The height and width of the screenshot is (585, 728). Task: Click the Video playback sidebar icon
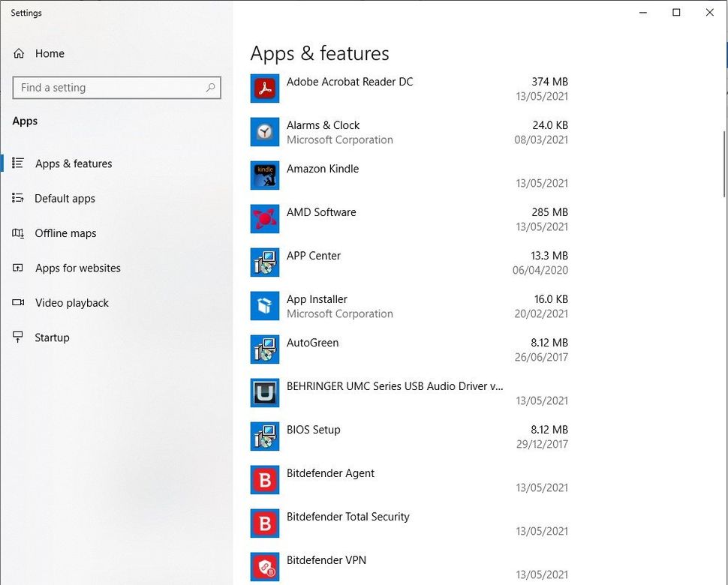pyautogui.click(x=18, y=302)
